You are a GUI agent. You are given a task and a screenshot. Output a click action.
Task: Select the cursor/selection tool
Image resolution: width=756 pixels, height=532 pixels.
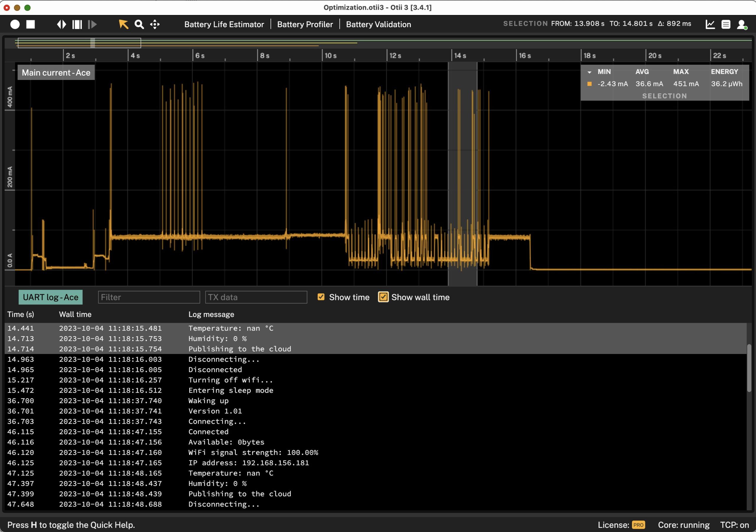(123, 24)
